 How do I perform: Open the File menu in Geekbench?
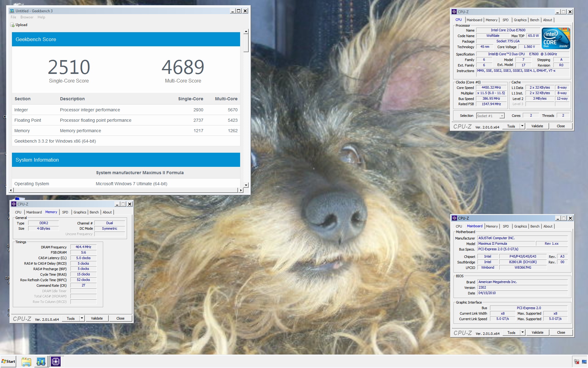point(13,17)
